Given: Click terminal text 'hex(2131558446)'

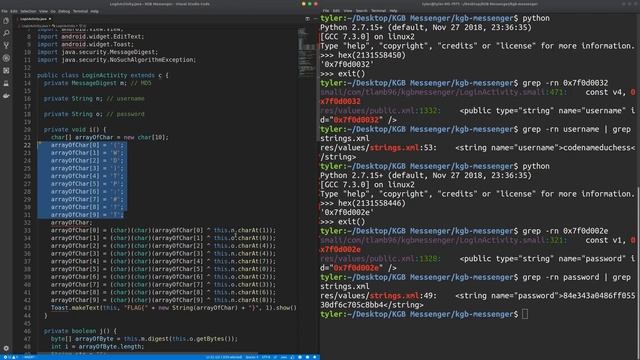Looking at the screenshot, I should click(372, 203).
